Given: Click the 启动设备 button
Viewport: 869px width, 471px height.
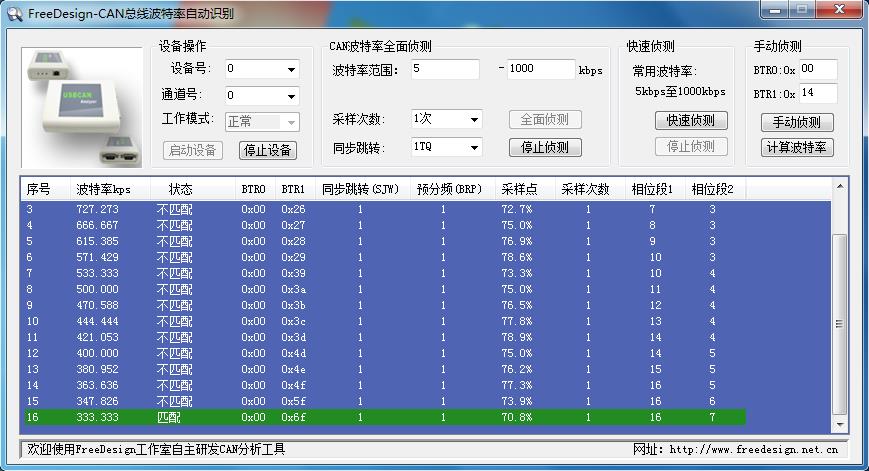Looking at the screenshot, I should tap(193, 150).
